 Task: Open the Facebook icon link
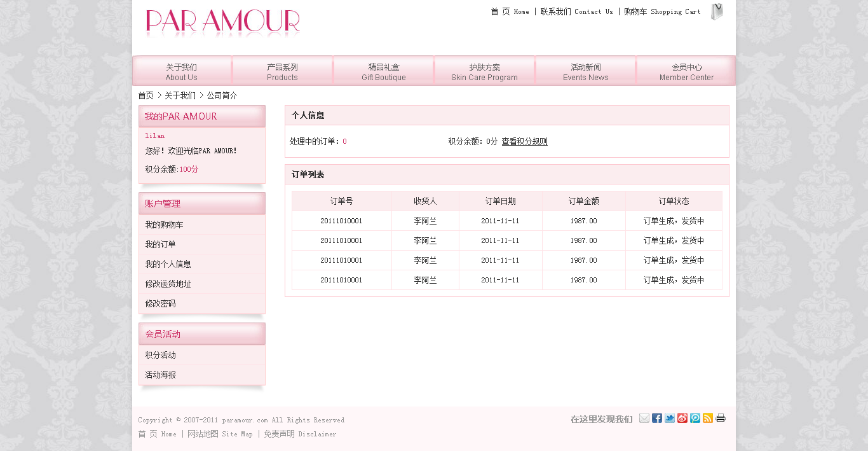pyautogui.click(x=657, y=418)
